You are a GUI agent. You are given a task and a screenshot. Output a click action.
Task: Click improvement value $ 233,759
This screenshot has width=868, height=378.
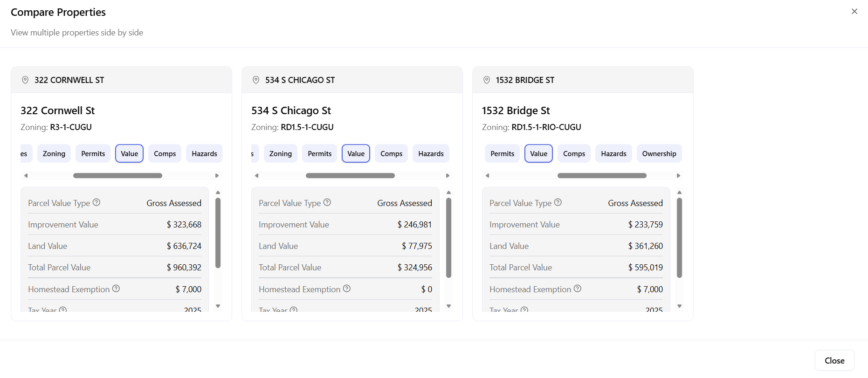(x=646, y=225)
